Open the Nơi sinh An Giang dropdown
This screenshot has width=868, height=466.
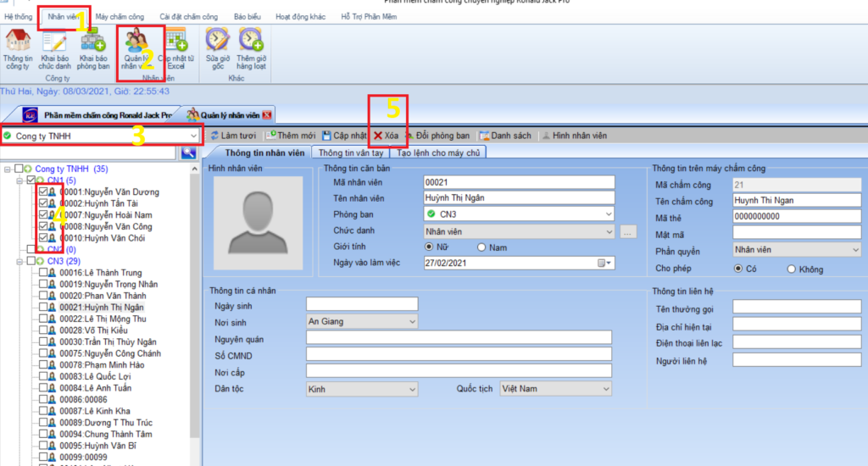(413, 322)
